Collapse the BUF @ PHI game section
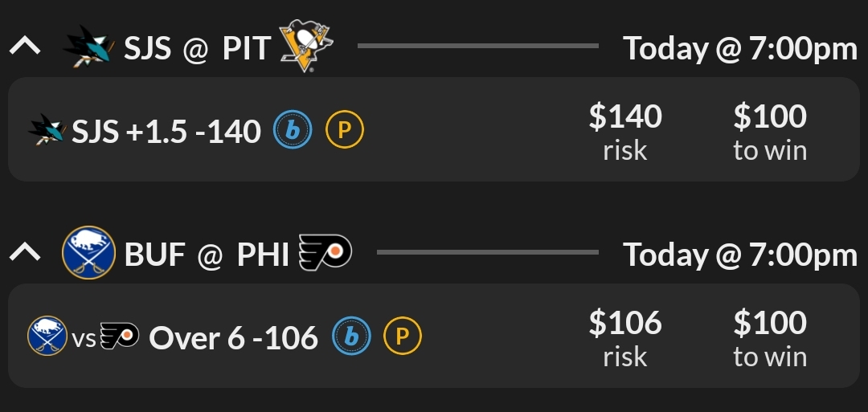The image size is (868, 412). coord(25,253)
